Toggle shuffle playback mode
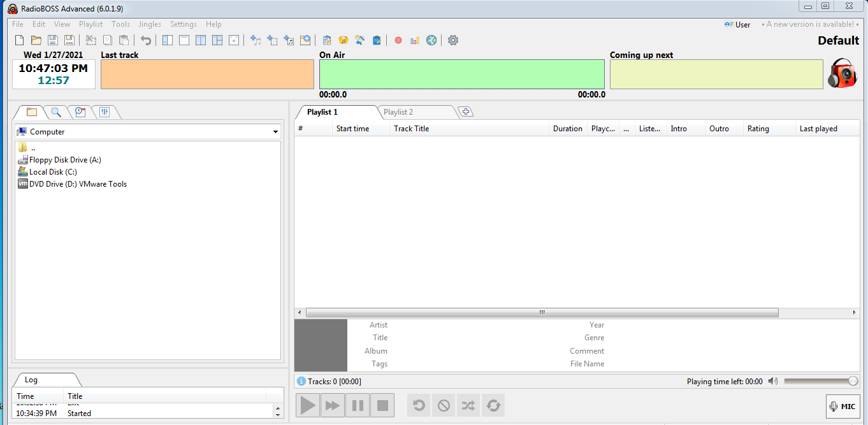The image size is (868, 425). click(468, 405)
